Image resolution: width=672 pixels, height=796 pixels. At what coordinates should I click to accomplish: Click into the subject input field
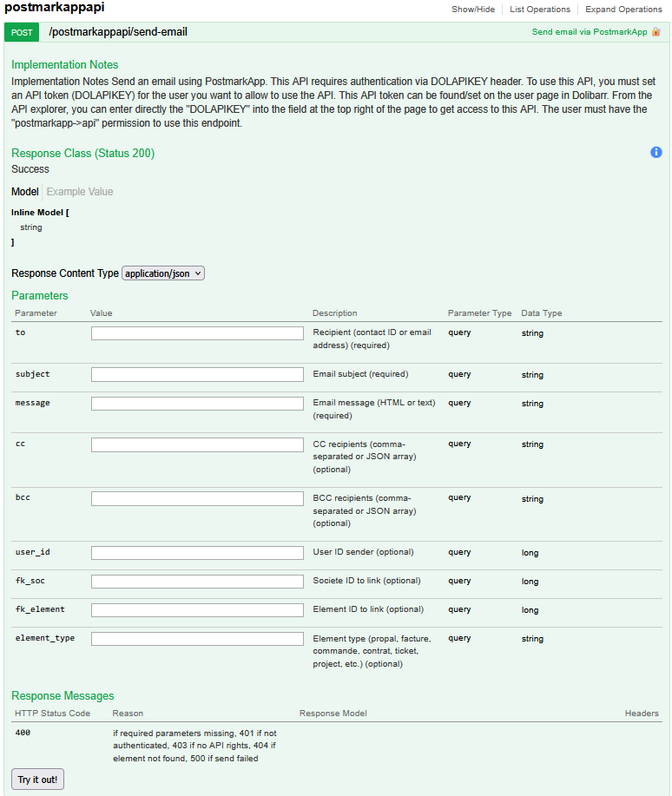point(197,375)
